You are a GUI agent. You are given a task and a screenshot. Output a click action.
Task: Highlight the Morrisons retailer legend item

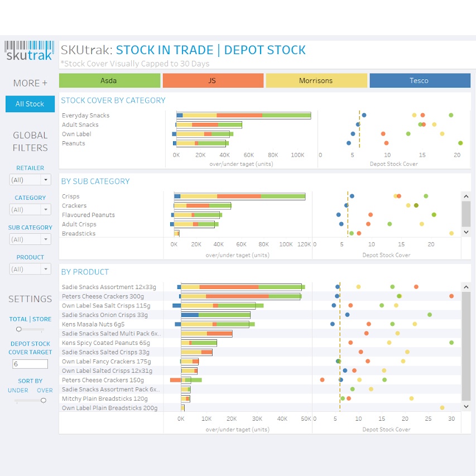point(316,81)
